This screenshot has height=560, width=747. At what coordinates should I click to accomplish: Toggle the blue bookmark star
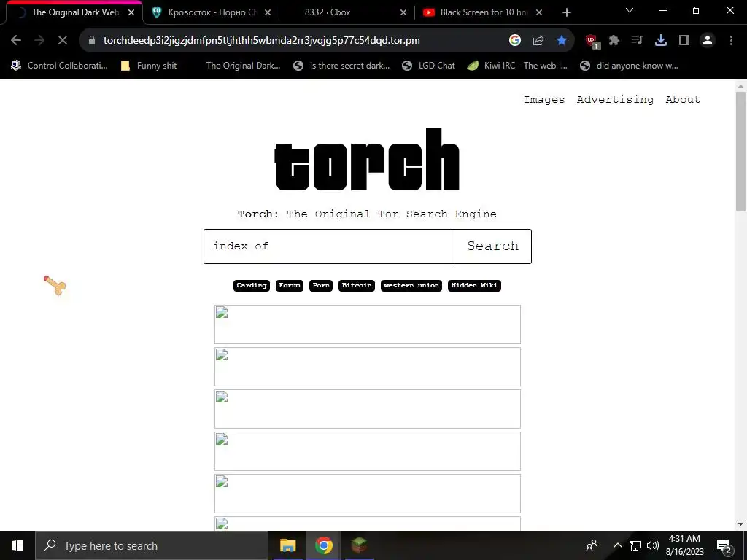coord(562,41)
